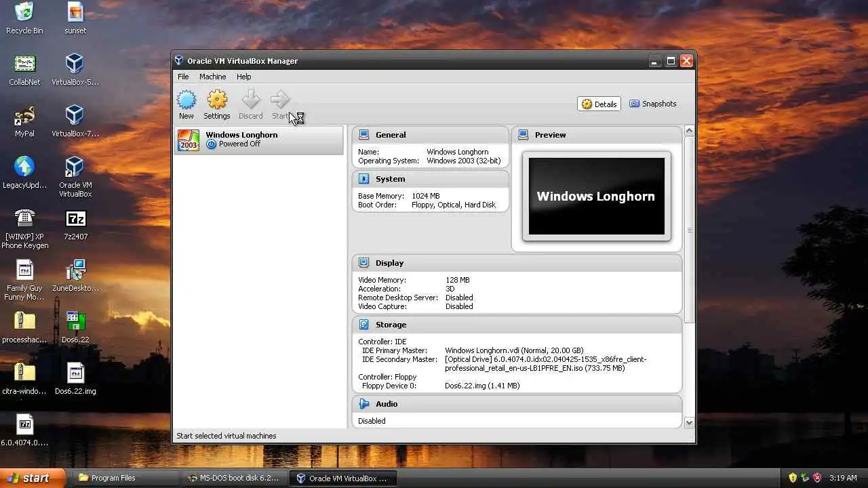Click the Storage section disk icon
The image size is (868, 488).
click(364, 325)
